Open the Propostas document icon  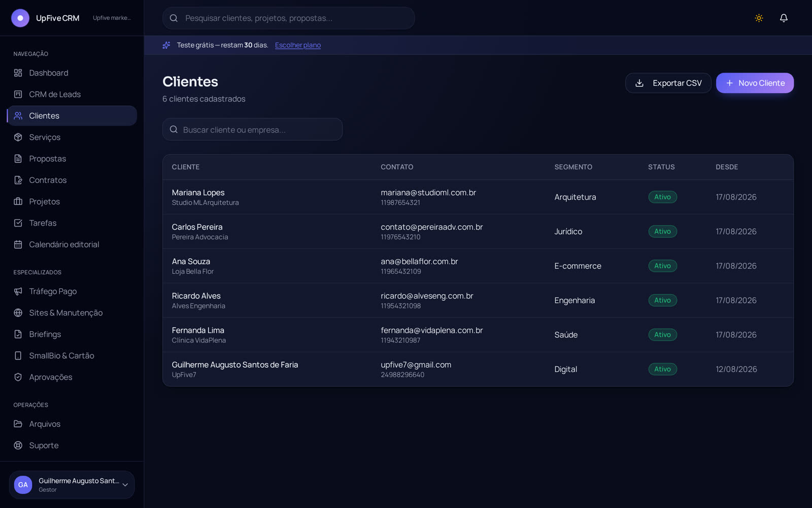[x=18, y=158]
